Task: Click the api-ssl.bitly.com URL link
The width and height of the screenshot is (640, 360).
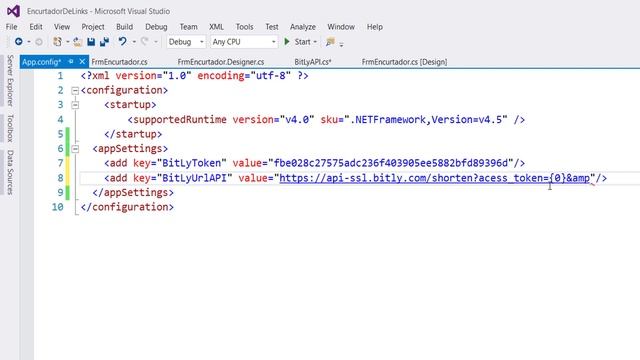Action: tap(435, 178)
